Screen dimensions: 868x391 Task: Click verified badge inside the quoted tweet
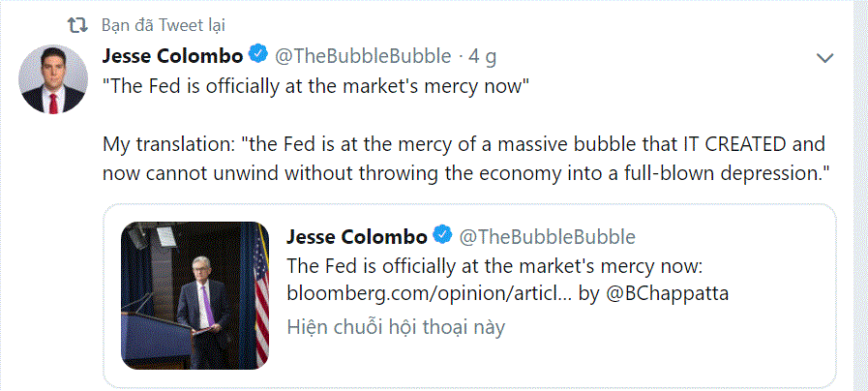pyautogui.click(x=443, y=237)
